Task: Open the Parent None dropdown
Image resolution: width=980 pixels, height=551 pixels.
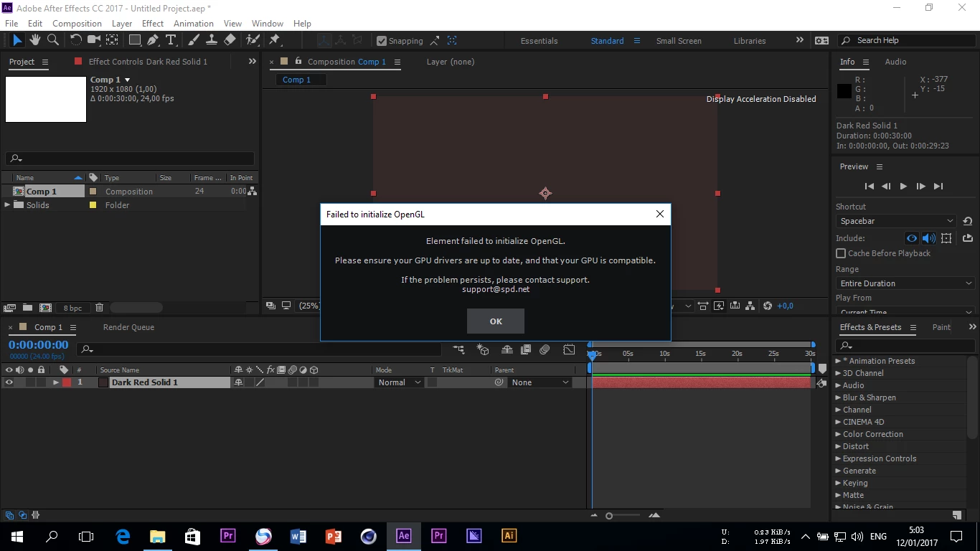Action: click(x=540, y=382)
